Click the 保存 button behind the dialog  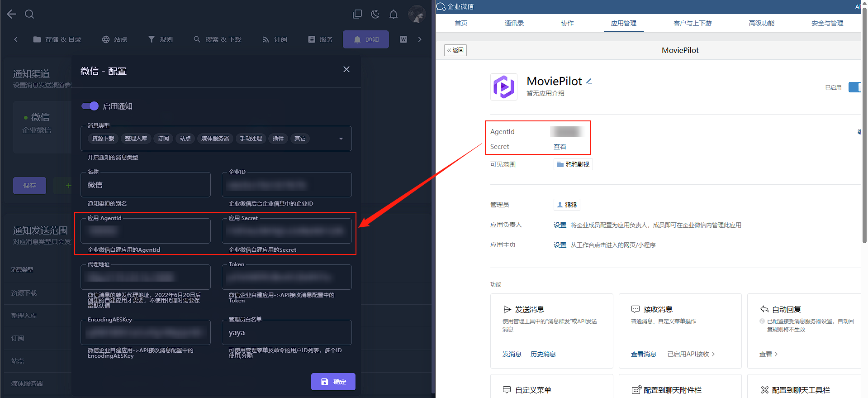coord(29,186)
